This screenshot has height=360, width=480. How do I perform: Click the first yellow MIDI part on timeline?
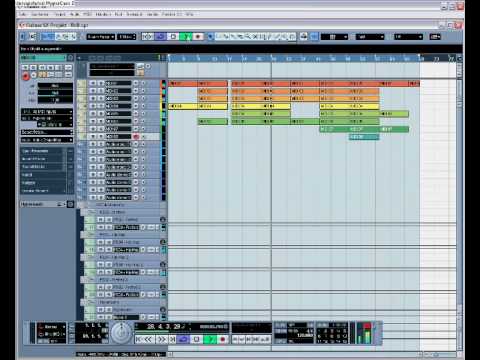(183, 106)
